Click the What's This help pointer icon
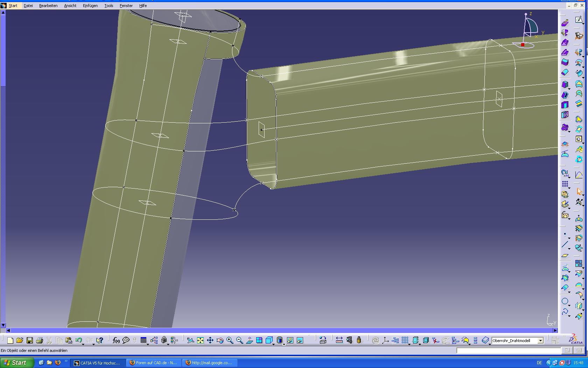Screen dimensions: 588x368 click(100, 340)
